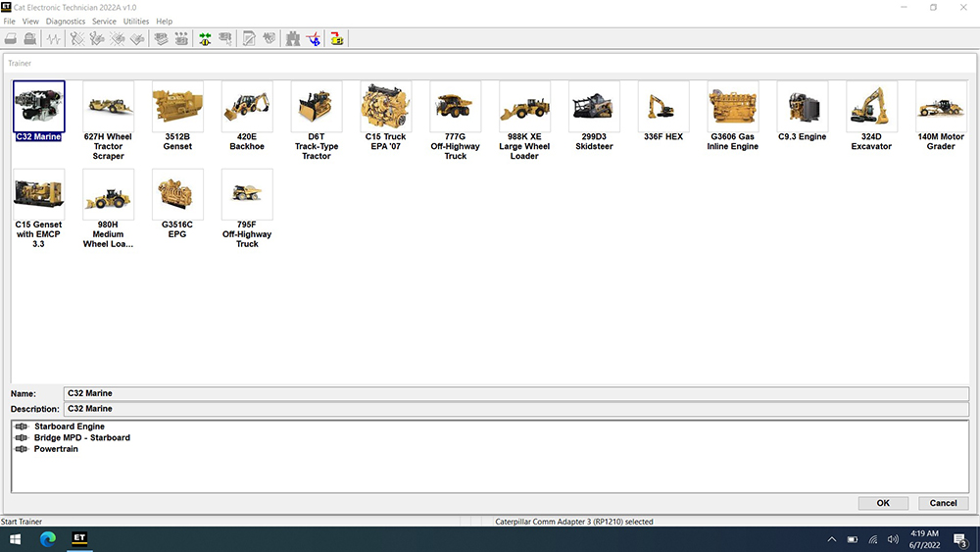
Task: Open the View menu
Action: [30, 22]
